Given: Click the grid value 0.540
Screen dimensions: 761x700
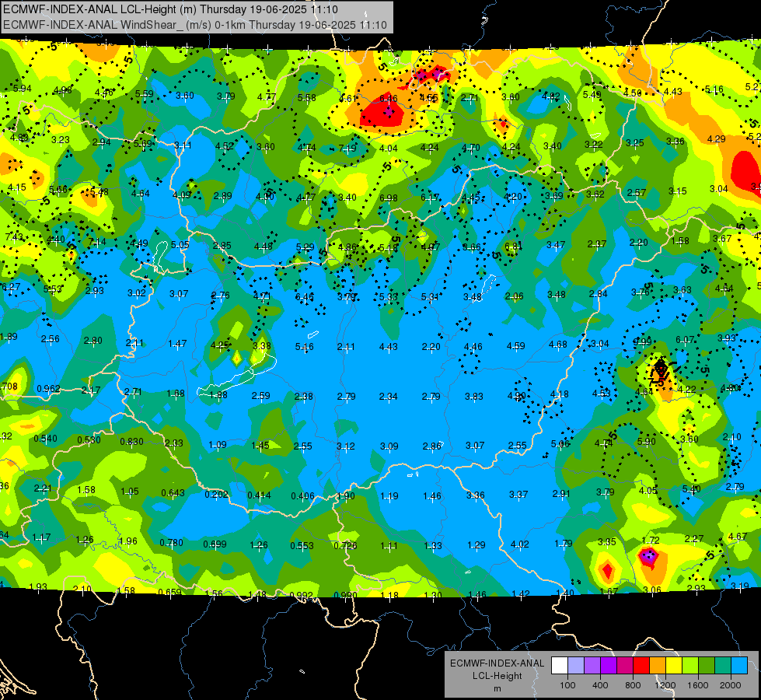Looking at the screenshot, I should [x=46, y=438].
